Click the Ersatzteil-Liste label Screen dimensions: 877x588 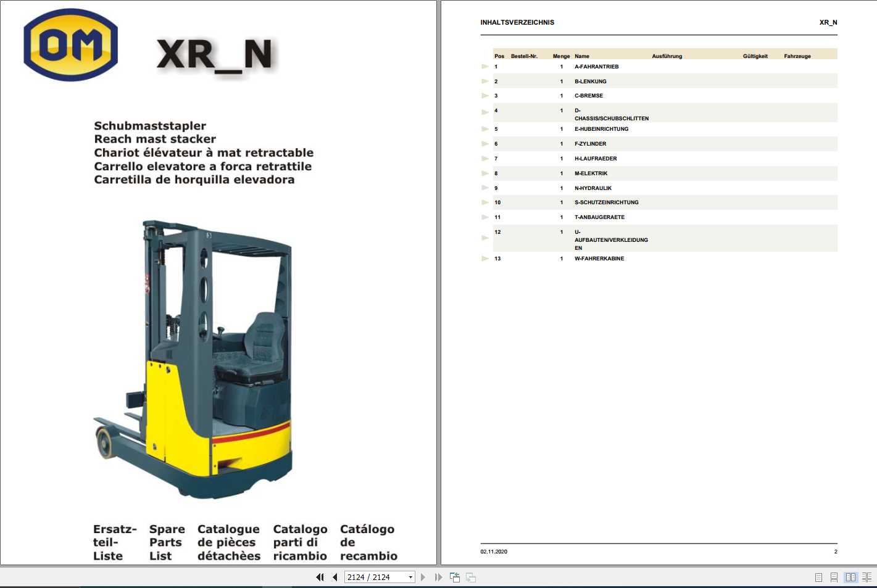115,542
